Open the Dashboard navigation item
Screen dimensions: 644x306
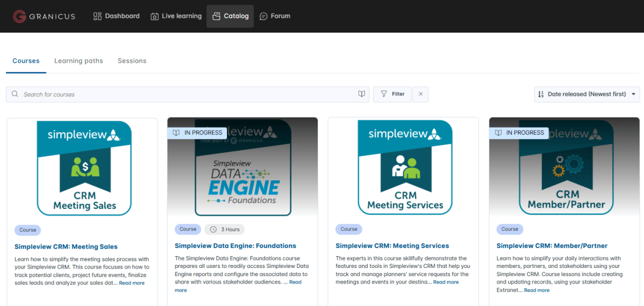[116, 16]
